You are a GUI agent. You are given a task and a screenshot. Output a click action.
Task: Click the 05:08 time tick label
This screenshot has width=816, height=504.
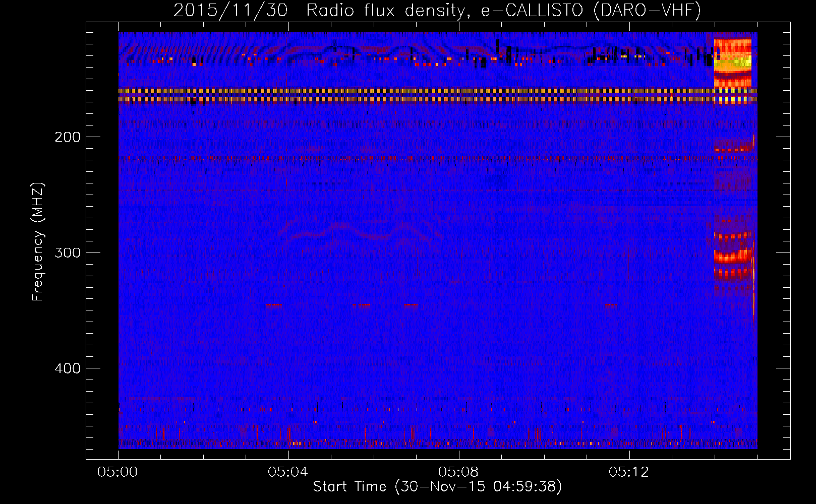[458, 472]
